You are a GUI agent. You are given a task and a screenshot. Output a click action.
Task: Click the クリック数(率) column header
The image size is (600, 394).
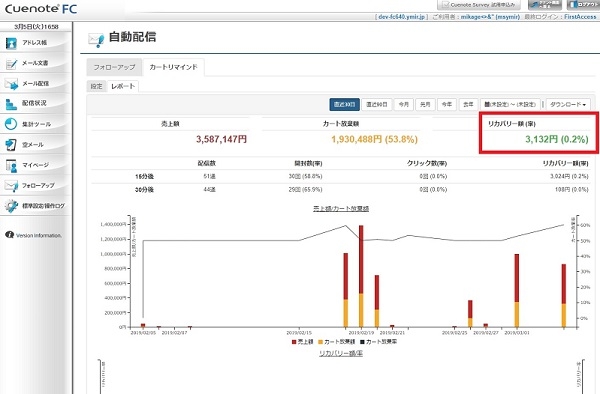pyautogui.click(x=427, y=163)
